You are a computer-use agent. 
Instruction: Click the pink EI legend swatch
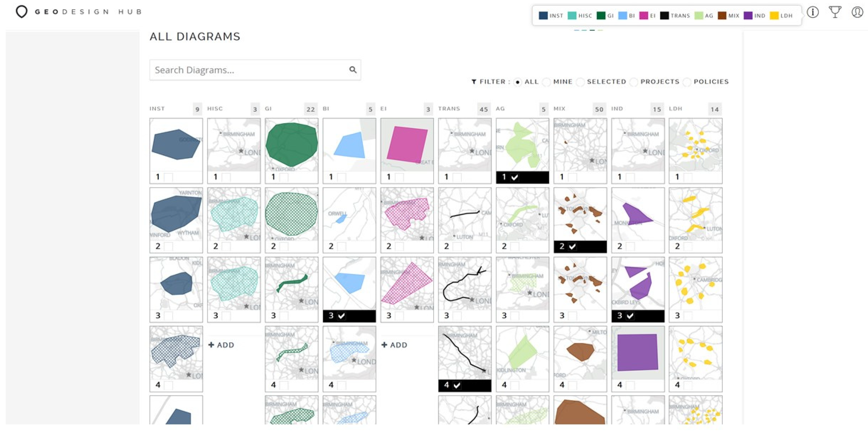click(643, 15)
